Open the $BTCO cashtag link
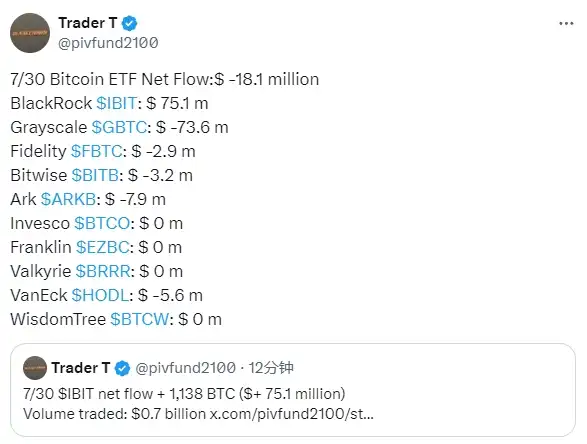Image resolution: width=587 pixels, height=444 pixels. tap(102, 223)
